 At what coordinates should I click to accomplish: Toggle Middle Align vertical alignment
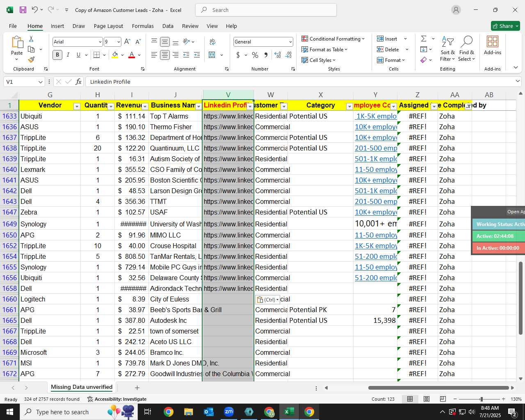coord(165,42)
